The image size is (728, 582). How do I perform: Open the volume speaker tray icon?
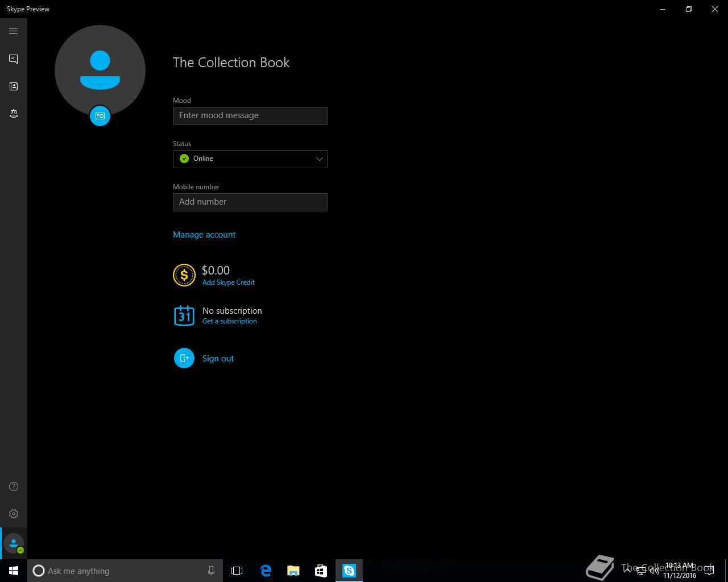pyautogui.click(x=655, y=571)
